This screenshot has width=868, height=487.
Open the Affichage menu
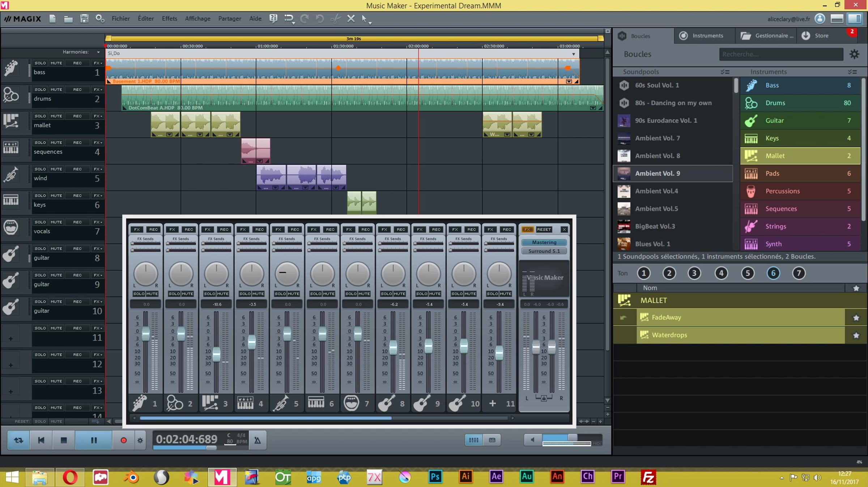click(x=197, y=18)
